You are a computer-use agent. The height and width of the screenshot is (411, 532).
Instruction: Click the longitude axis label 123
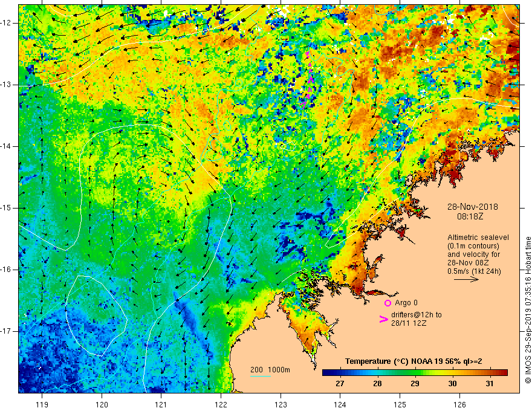281,404
